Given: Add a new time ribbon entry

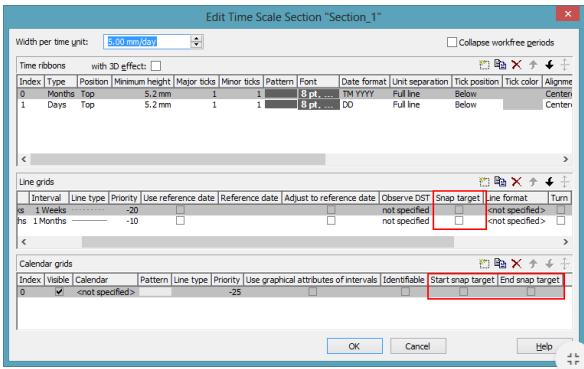Looking at the screenshot, I should click(x=484, y=65).
